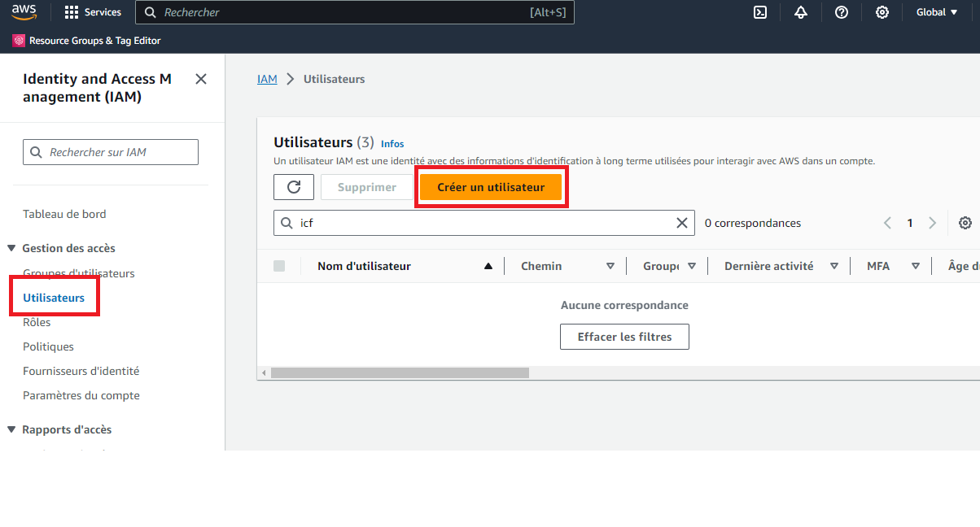Open table preferences gear icon
The image size is (980, 527).
pos(965,223)
